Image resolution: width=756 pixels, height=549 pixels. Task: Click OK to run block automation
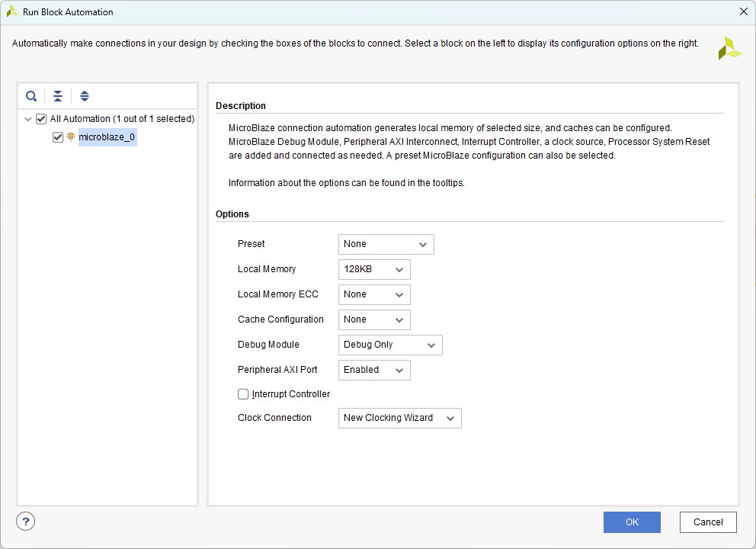[x=632, y=522]
